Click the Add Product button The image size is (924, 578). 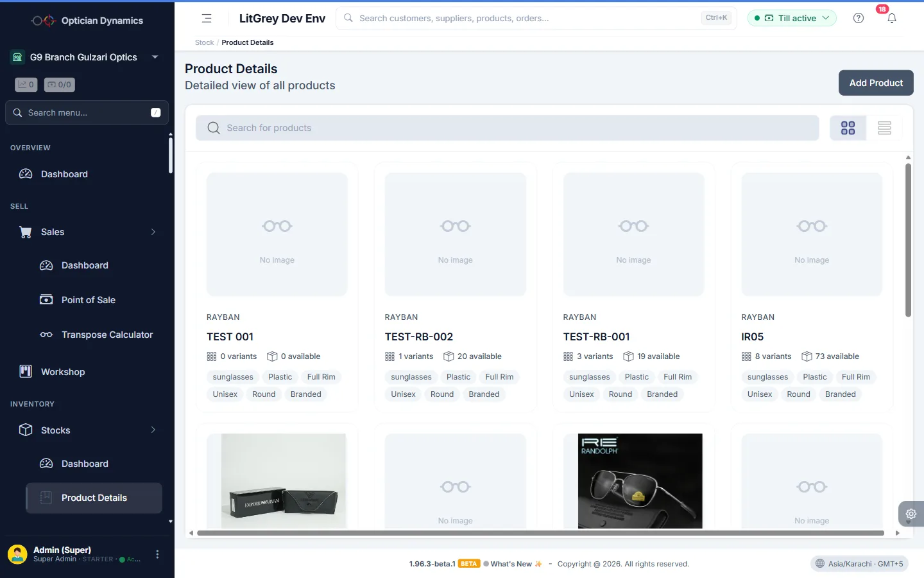(876, 83)
